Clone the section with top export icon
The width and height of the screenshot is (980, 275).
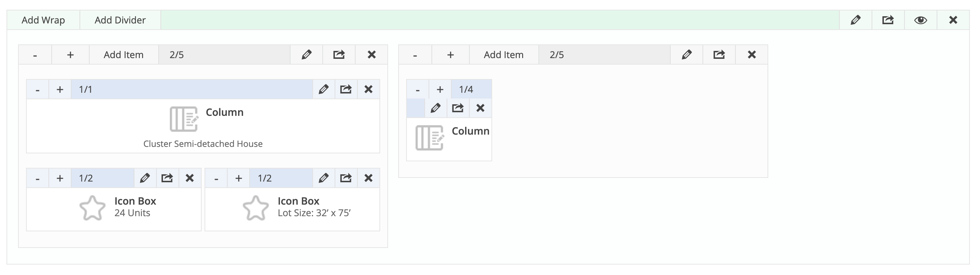888,20
